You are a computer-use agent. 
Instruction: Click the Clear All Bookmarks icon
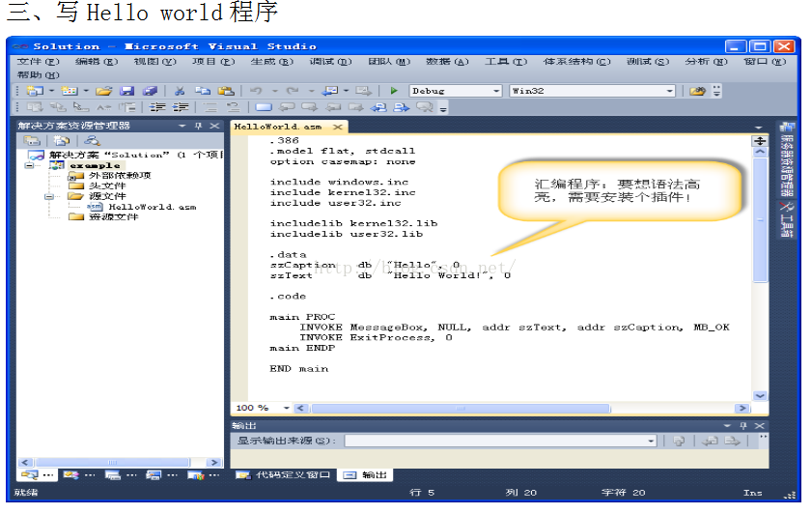tap(425, 107)
